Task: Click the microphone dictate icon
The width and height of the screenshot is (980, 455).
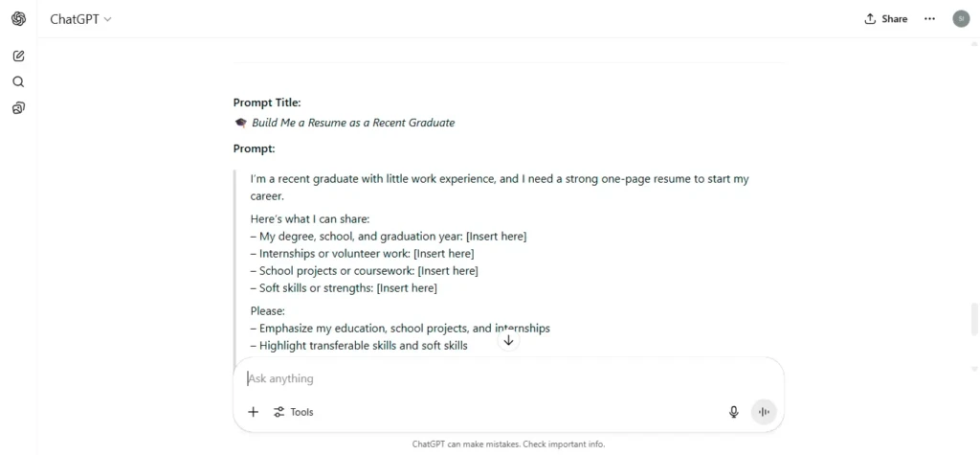Action: pos(734,412)
